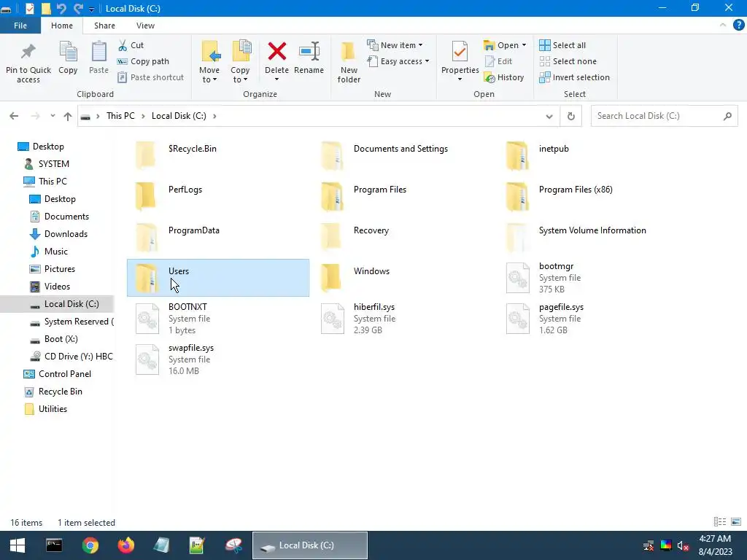The image size is (747, 560).
Task: Click the Search Local Disk (C:) field
Action: [664, 116]
